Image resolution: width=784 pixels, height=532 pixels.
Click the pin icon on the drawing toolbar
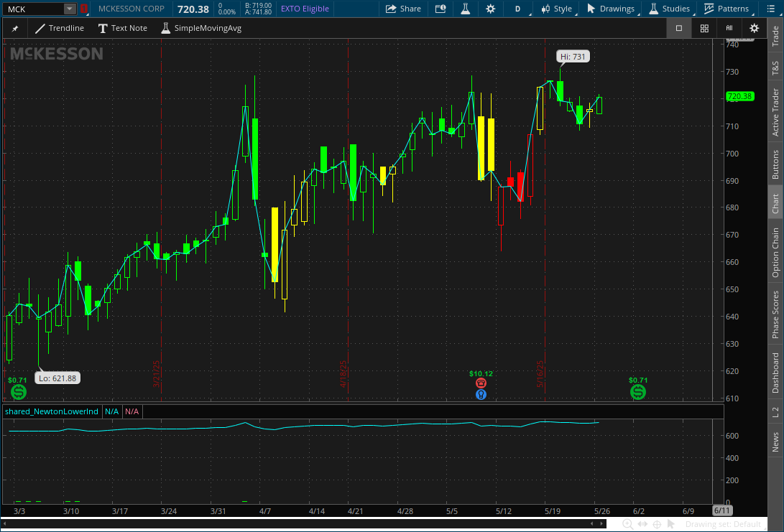point(15,29)
